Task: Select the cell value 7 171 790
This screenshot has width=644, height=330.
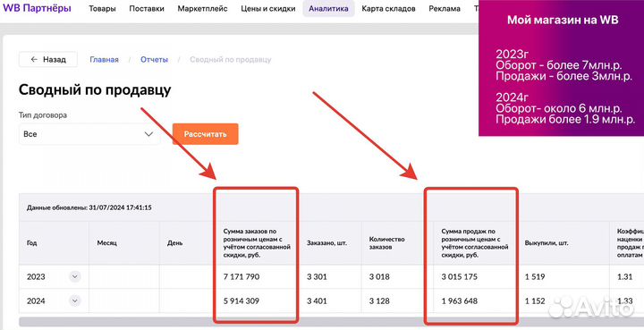Action: coord(241,276)
